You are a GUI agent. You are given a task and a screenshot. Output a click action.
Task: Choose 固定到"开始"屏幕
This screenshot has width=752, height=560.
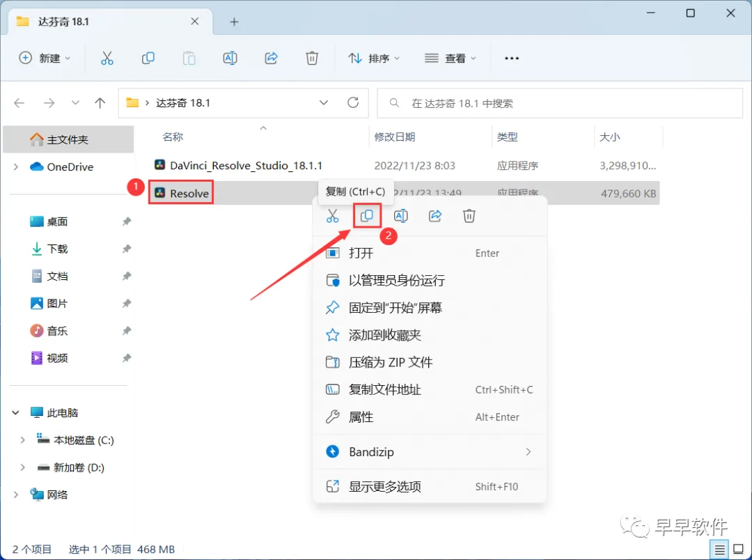[x=429, y=308]
